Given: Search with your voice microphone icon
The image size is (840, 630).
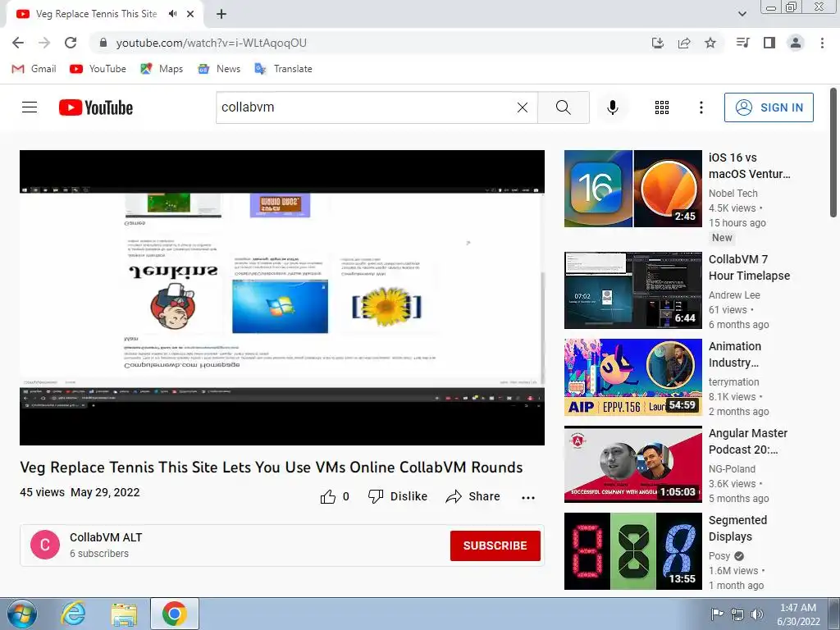Looking at the screenshot, I should tap(612, 107).
